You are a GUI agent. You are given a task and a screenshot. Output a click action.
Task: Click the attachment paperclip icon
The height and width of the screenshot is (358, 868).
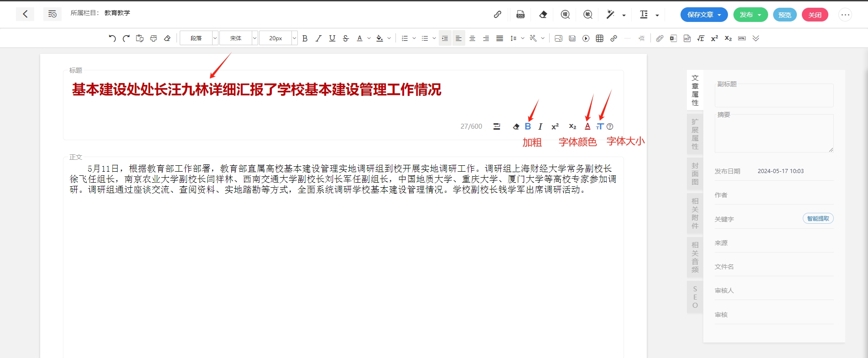pyautogui.click(x=660, y=38)
